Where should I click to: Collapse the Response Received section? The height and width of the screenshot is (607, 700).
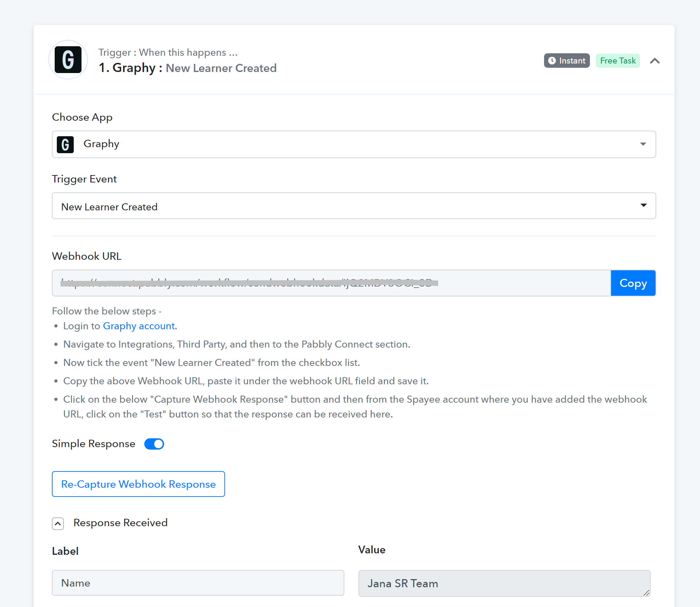[x=58, y=524]
